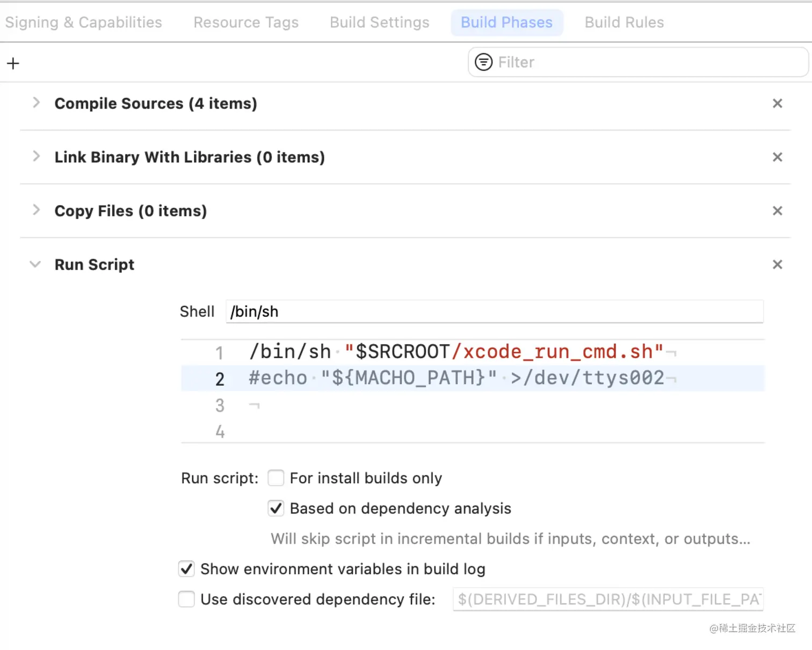Click the Shell path input field
Viewport: 812px width, 650px height.
point(494,312)
